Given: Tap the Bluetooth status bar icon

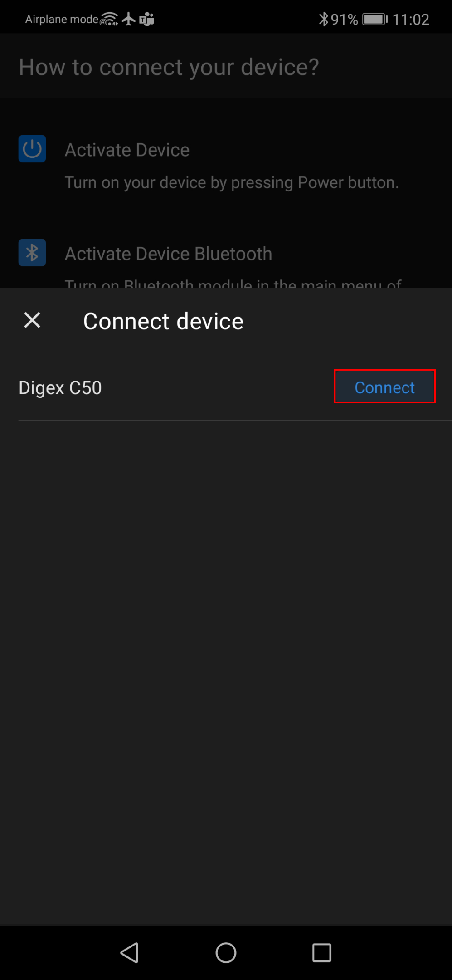Looking at the screenshot, I should pyautogui.click(x=323, y=19).
